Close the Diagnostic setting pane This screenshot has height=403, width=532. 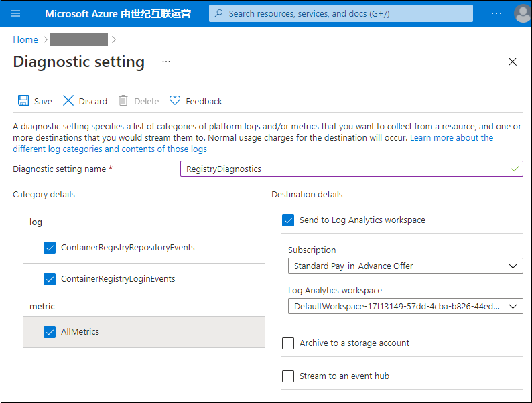pos(513,62)
